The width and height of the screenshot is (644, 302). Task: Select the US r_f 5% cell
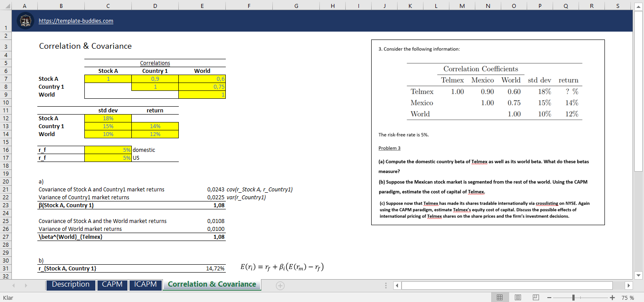108,158
